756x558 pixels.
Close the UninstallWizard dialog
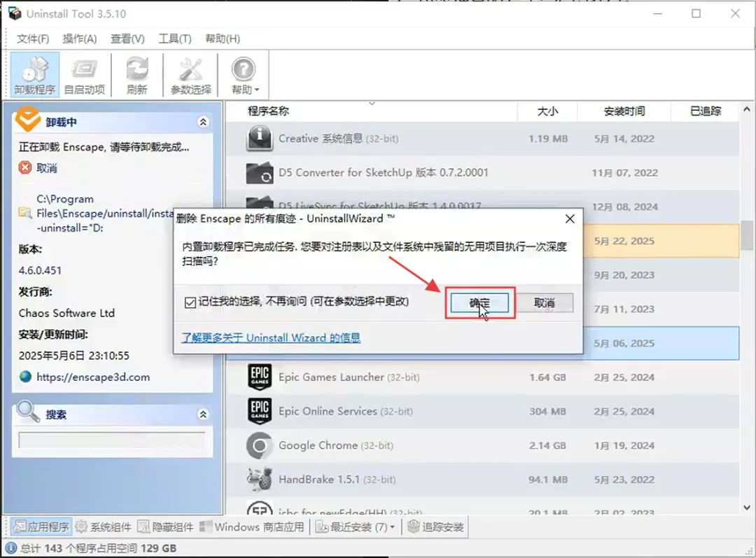point(570,219)
